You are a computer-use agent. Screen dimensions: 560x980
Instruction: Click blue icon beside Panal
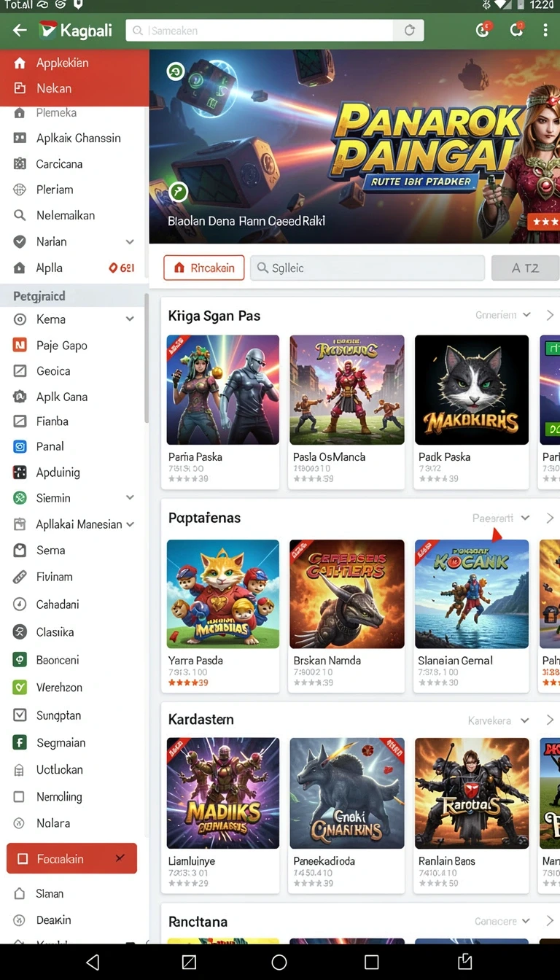click(20, 446)
